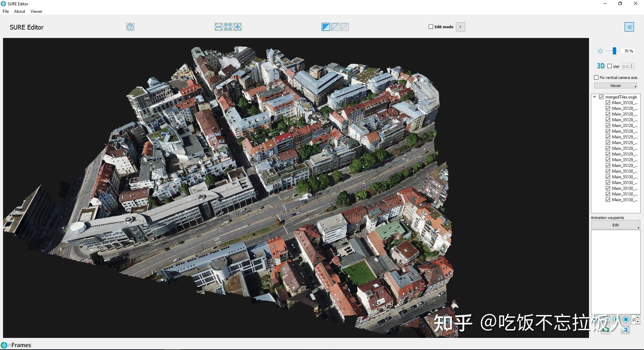
Task: Click the zoom out minus icon
Action: (x=218, y=27)
